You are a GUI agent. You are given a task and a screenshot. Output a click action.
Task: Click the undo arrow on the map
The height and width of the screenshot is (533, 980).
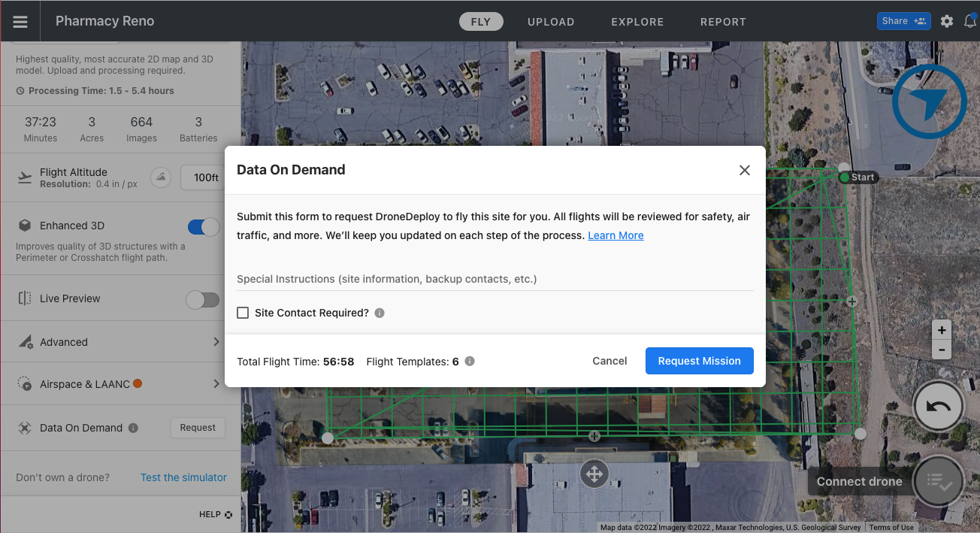coord(938,406)
